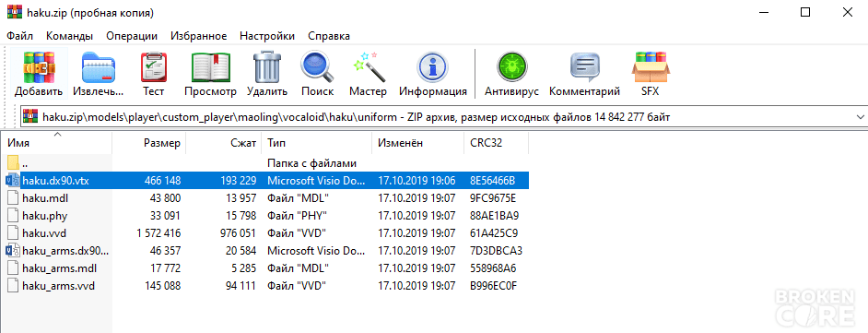Click the parent folder '..' icon
Viewport: 868px width, 333px height.
click(13, 163)
